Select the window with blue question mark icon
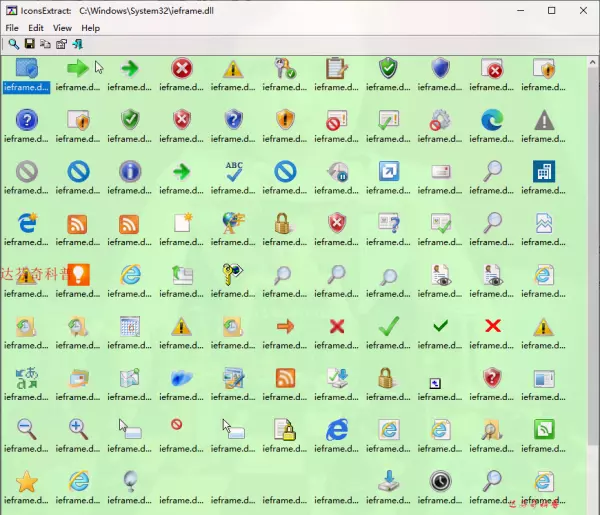This screenshot has height=515, width=600. click(389, 223)
